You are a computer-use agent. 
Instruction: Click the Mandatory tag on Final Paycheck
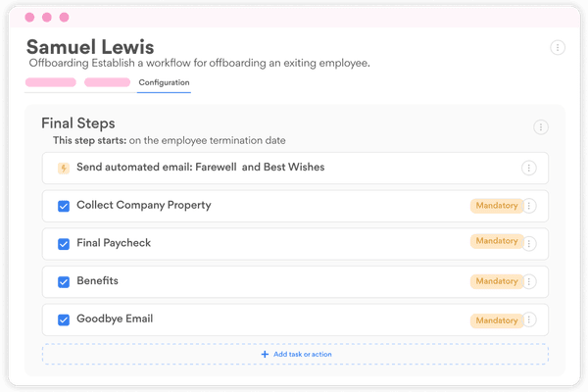[x=495, y=241]
